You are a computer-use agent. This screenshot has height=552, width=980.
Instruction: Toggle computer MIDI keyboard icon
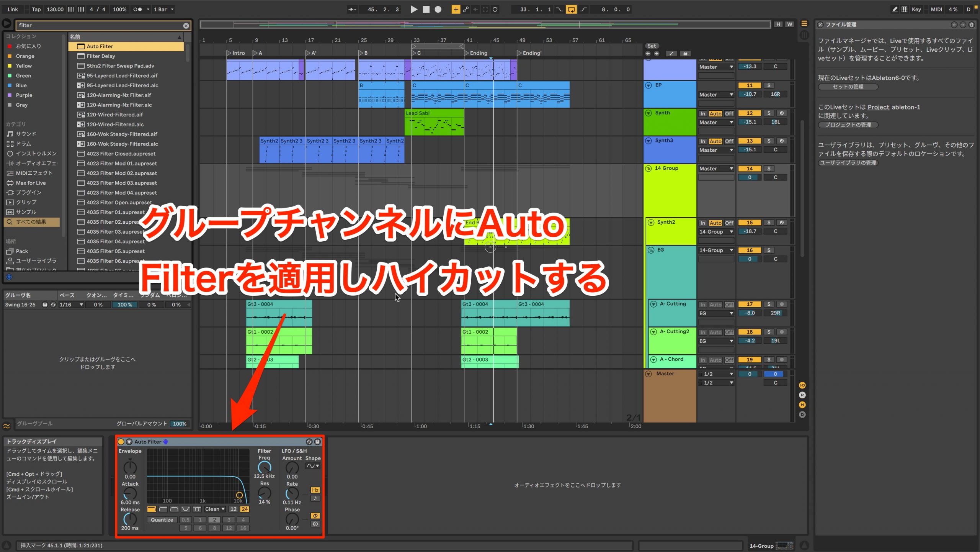(x=904, y=9)
